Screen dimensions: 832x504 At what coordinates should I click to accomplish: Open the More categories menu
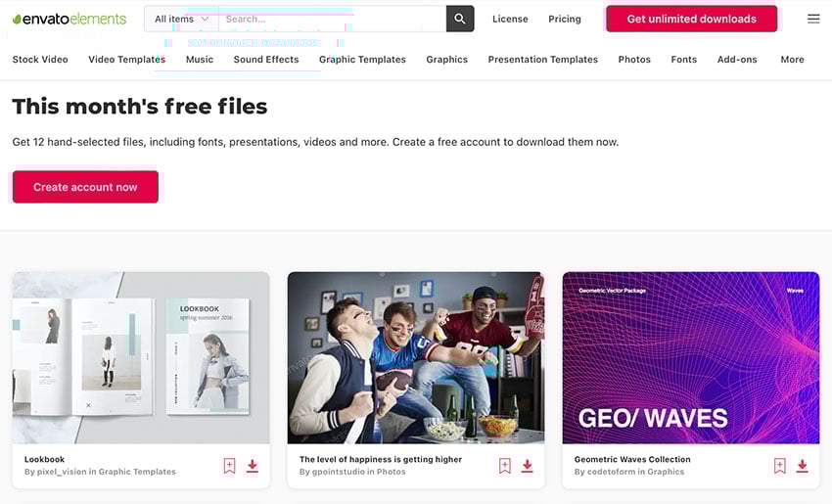coord(792,60)
